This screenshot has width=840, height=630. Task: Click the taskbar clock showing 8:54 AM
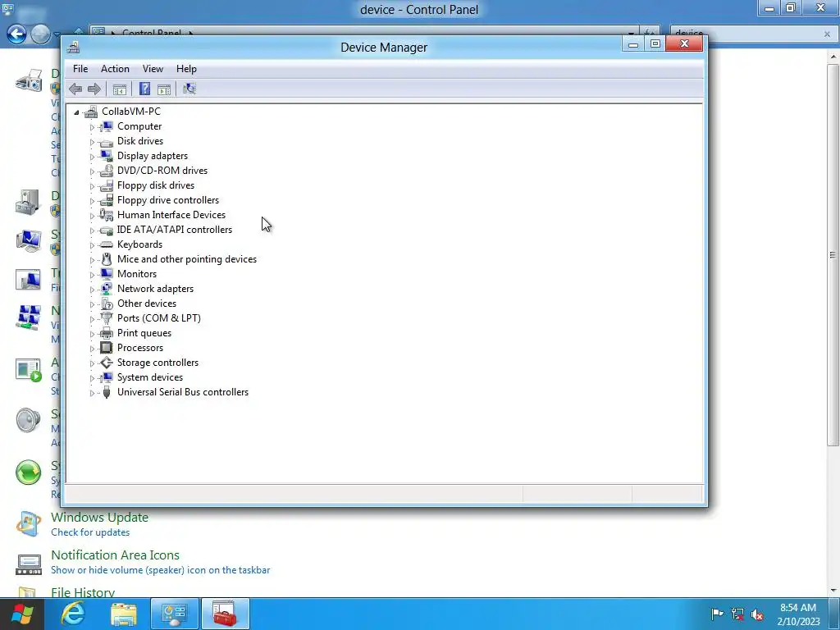798,614
